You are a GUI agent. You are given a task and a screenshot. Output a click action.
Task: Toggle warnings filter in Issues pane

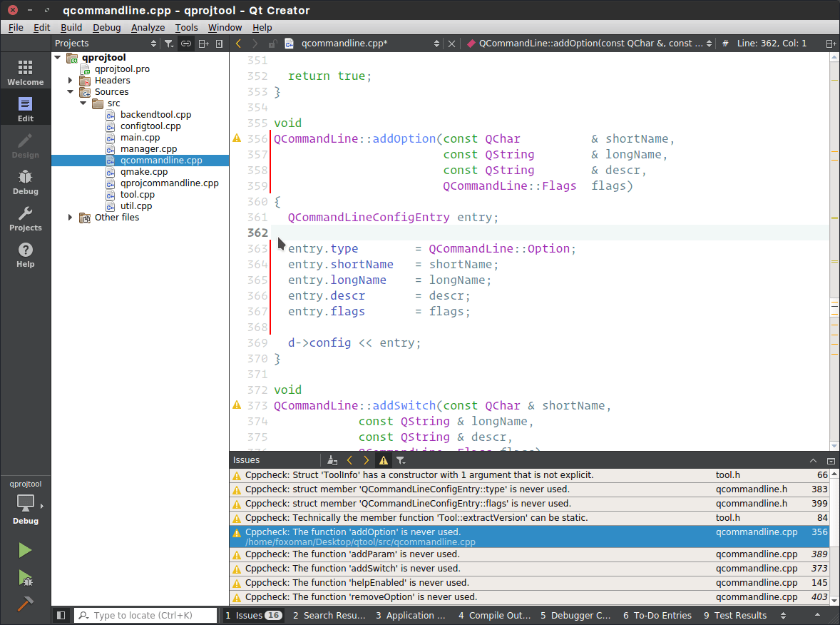pyautogui.click(x=383, y=460)
